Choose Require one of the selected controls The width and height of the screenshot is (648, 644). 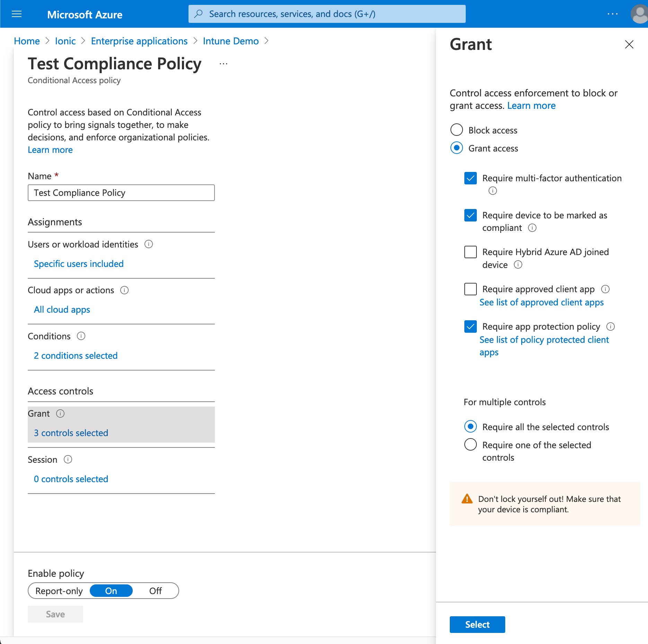pyautogui.click(x=470, y=445)
